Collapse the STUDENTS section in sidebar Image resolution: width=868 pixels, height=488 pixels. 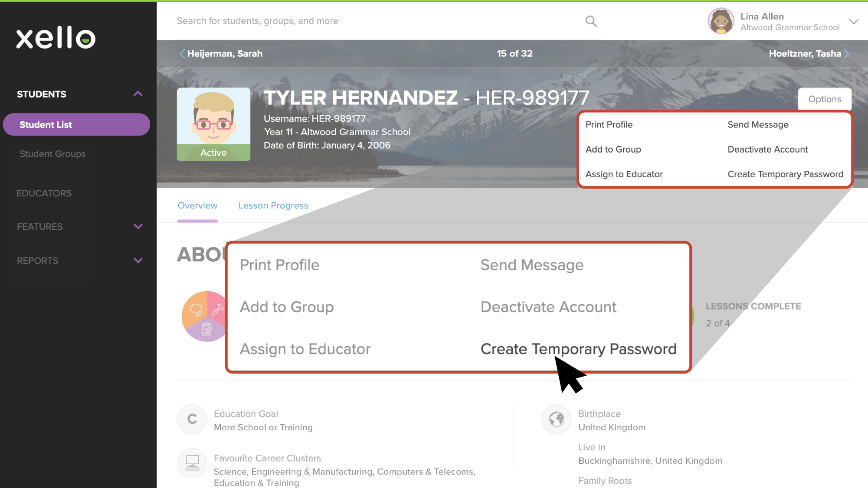coord(138,94)
